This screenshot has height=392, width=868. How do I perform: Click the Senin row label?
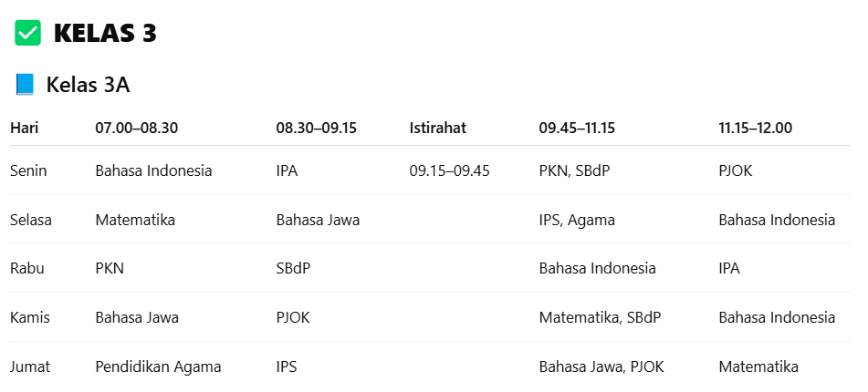(x=29, y=170)
